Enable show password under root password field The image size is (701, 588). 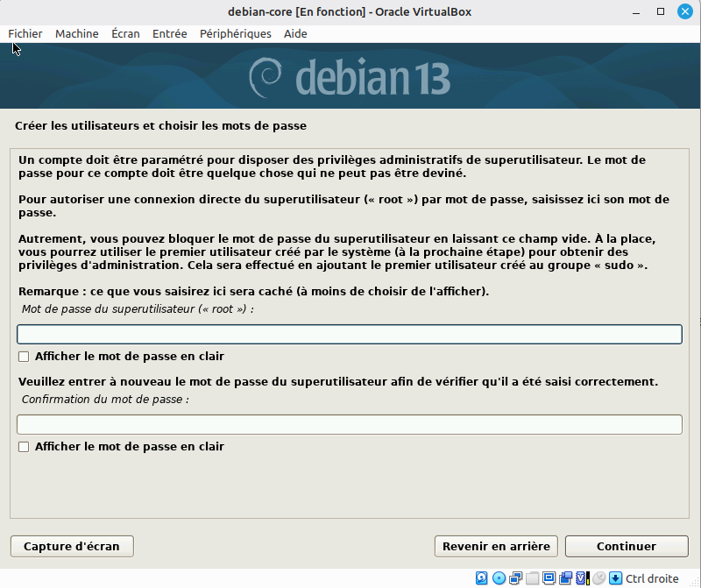tap(25, 357)
